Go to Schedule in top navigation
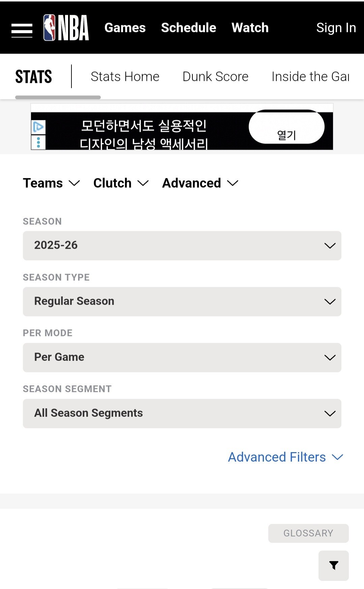The width and height of the screenshot is (364, 589). 188,28
